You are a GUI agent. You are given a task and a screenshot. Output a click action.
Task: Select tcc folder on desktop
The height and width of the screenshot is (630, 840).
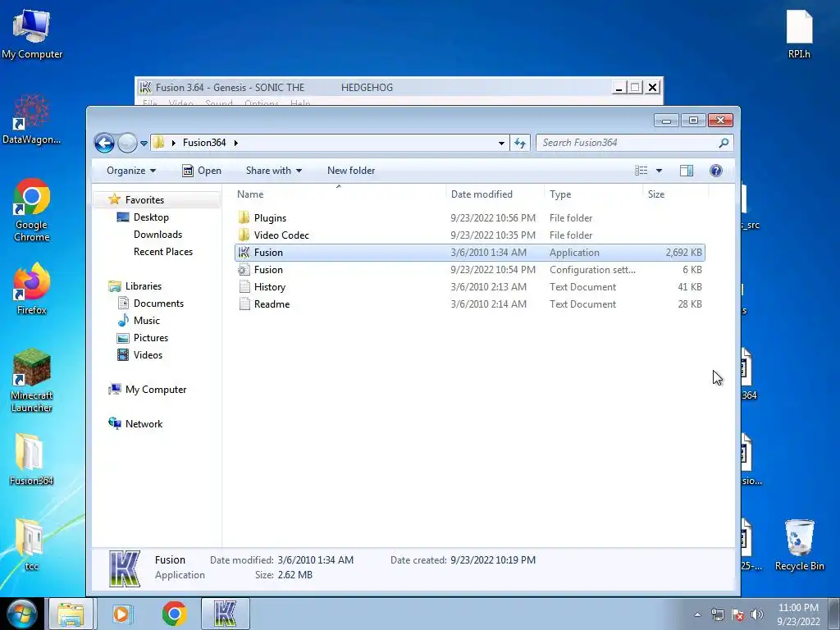click(30, 545)
